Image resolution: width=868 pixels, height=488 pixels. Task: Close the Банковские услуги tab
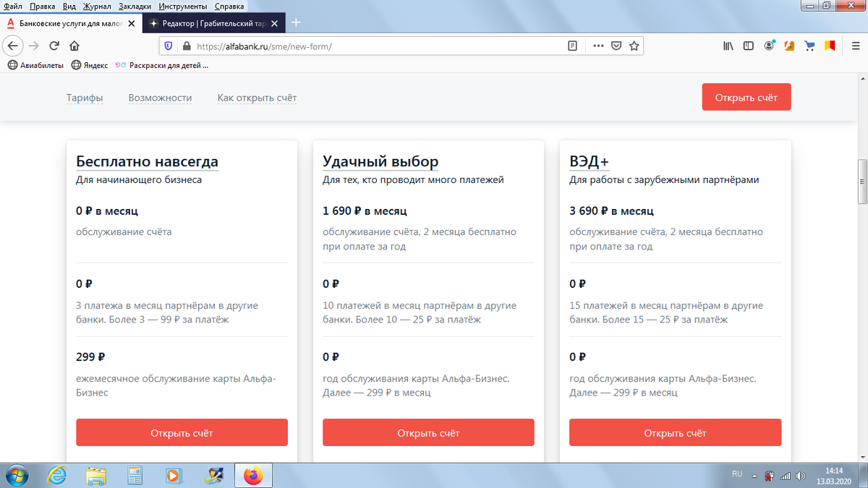(131, 23)
